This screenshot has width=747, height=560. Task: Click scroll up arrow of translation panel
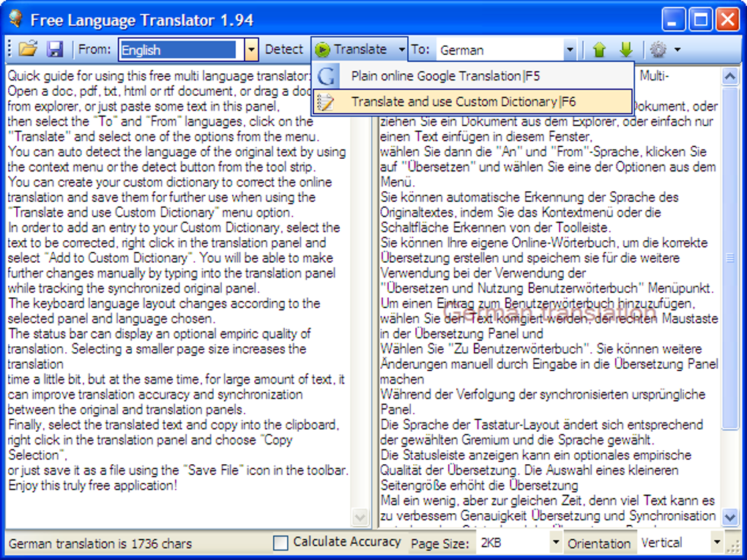click(x=730, y=76)
